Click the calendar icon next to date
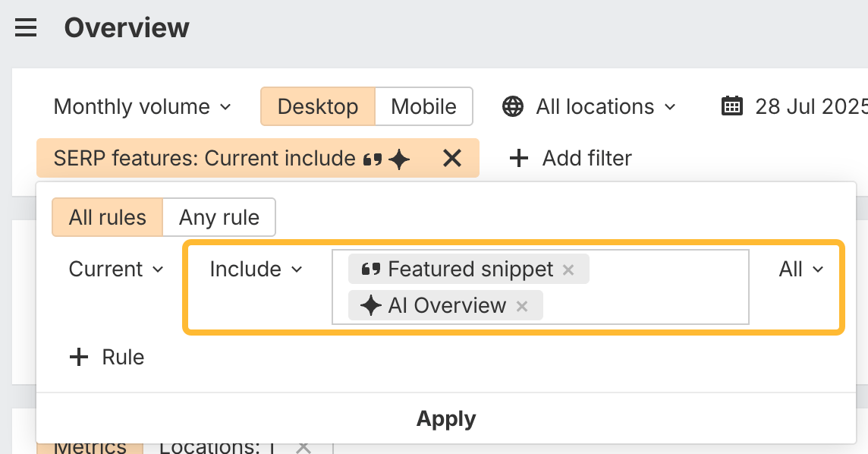 (x=731, y=106)
